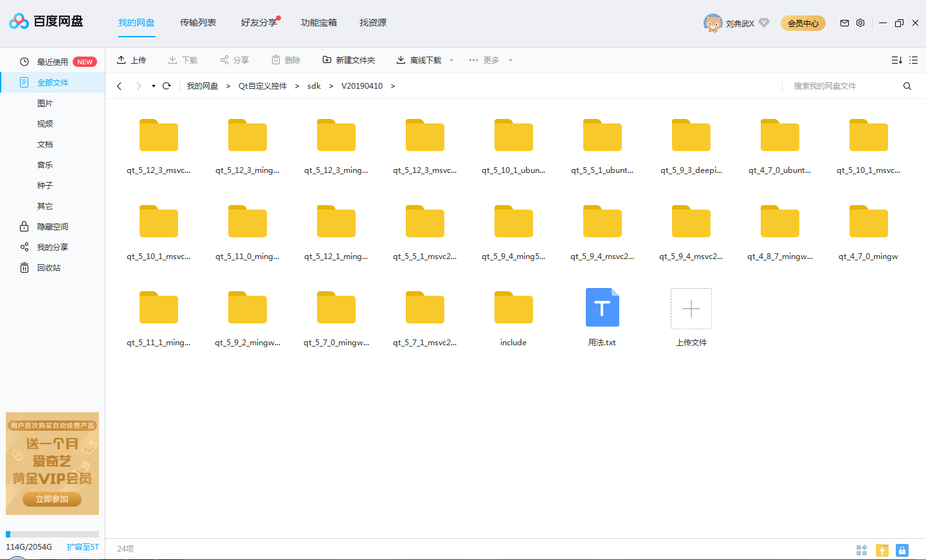The width and height of the screenshot is (926, 560).
Task: Click the VIP diamond badge icon
Action: pos(764,23)
